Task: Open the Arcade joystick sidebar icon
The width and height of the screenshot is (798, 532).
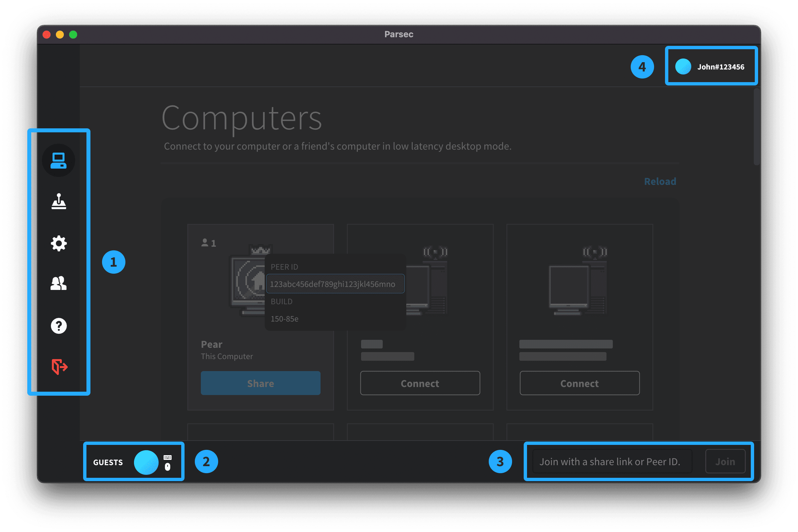Action: point(59,201)
